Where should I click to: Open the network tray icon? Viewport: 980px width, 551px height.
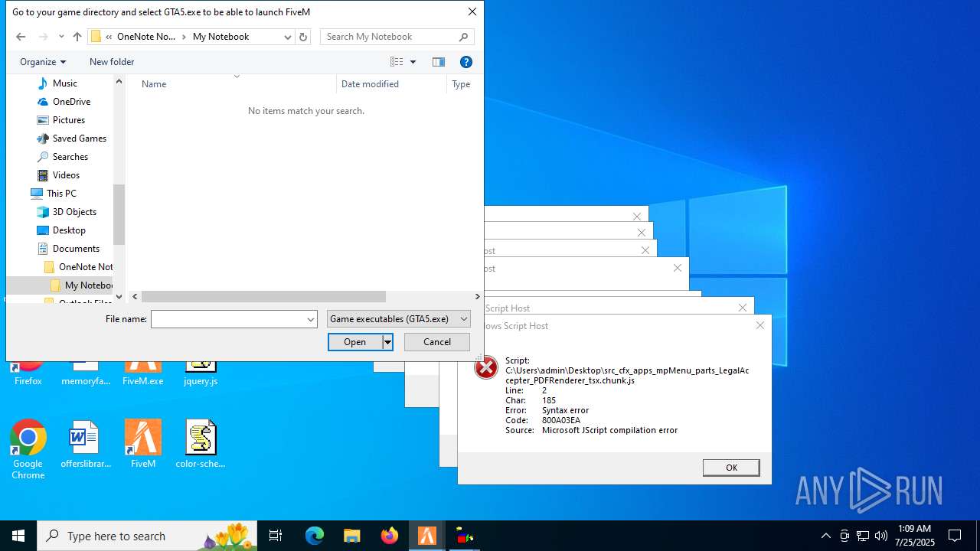pyautogui.click(x=863, y=536)
